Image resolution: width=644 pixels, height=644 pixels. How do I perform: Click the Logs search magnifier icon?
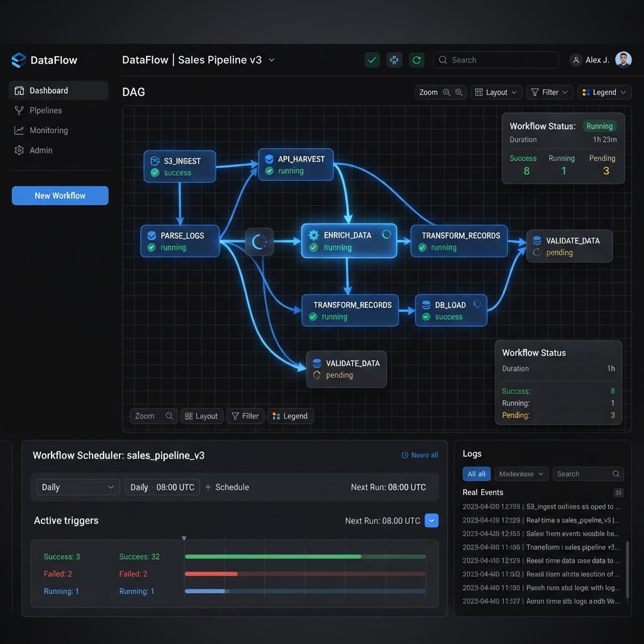[x=616, y=474]
